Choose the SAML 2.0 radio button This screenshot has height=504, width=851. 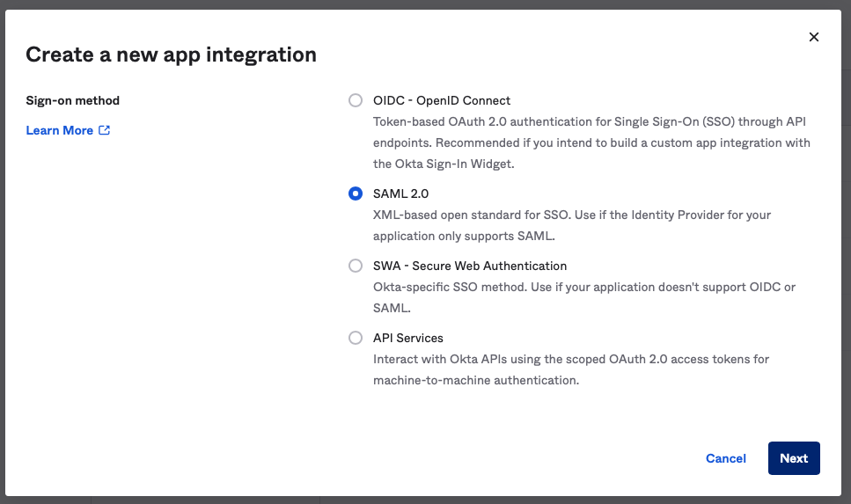click(x=356, y=194)
